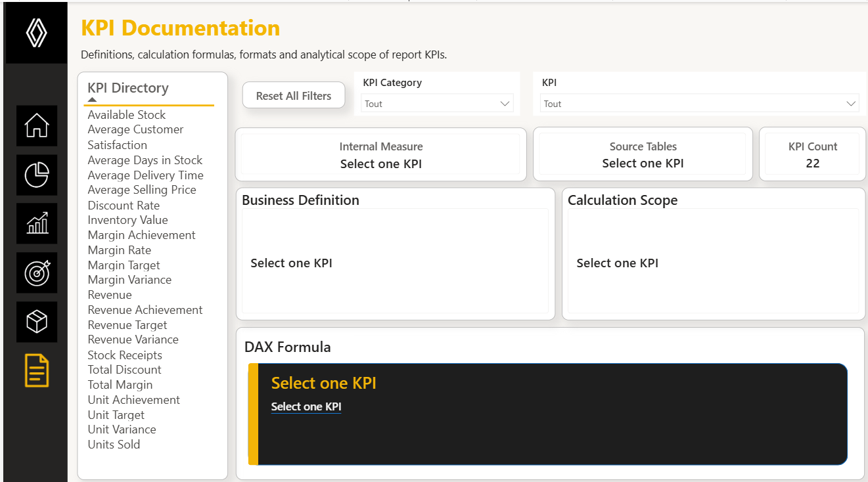Screen dimensions: 868x482
Task: Click Reset All Filters button
Action: (294, 96)
